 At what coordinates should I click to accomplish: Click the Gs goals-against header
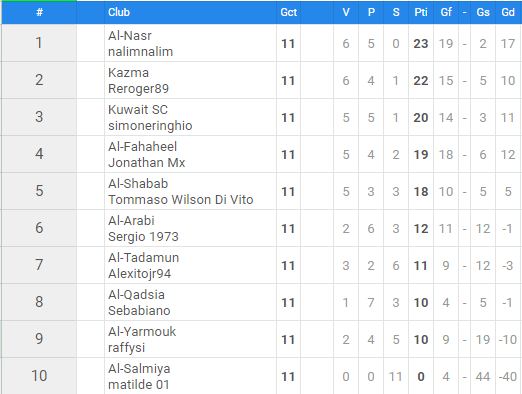(483, 12)
